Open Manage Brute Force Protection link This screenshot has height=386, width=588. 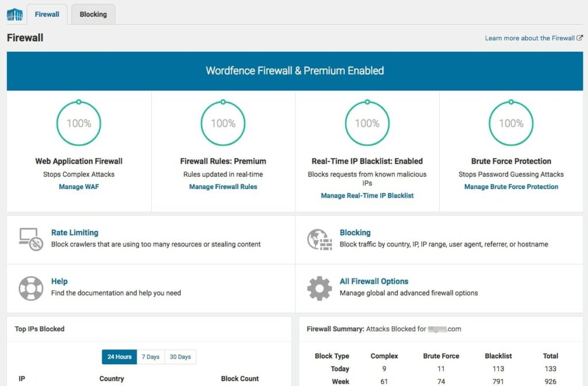pyautogui.click(x=511, y=187)
